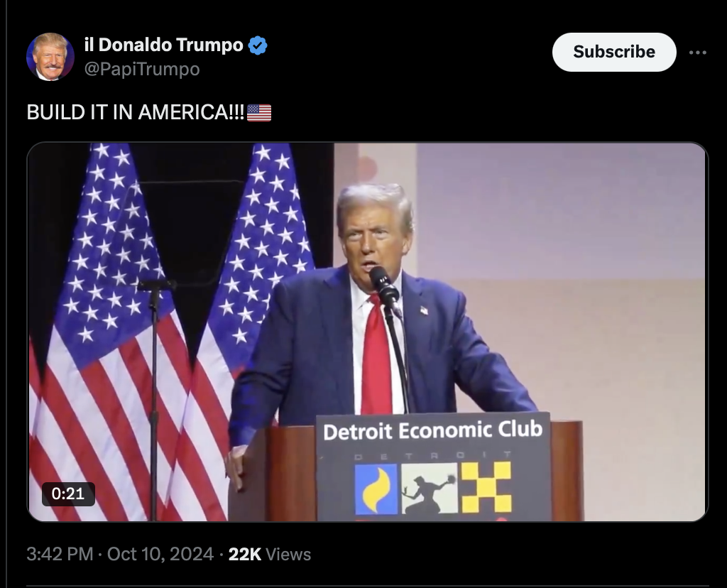View the 22K Views analytics

(270, 554)
